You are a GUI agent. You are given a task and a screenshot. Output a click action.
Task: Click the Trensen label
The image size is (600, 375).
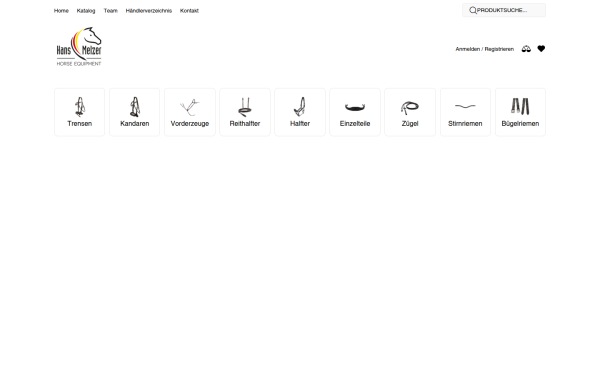click(x=80, y=124)
